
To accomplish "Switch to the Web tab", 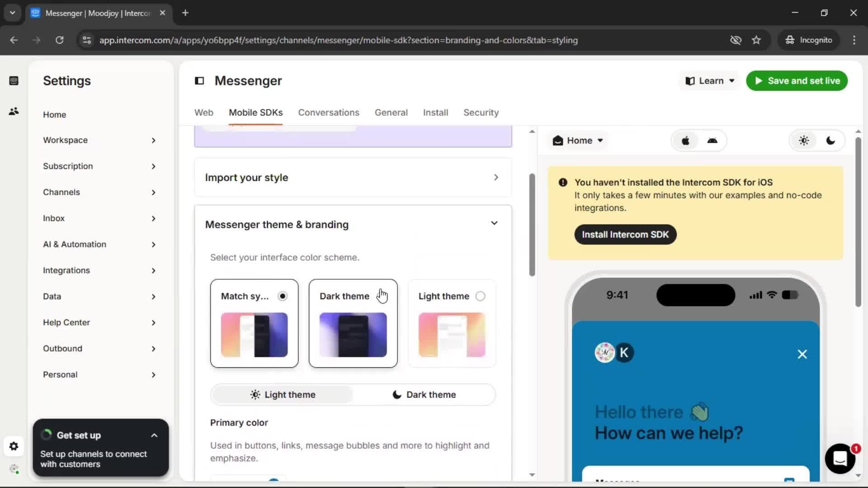I will coord(203,113).
